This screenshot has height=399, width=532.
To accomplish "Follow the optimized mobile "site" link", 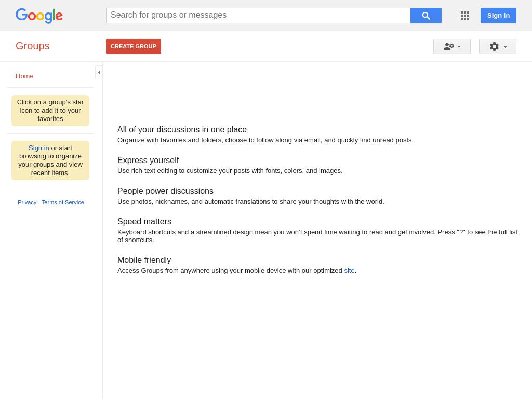I will tap(349, 271).
